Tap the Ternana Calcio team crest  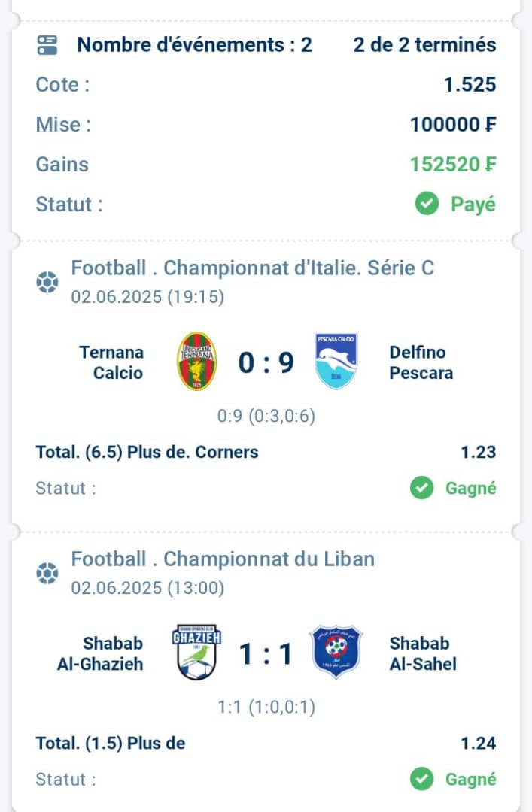197,362
